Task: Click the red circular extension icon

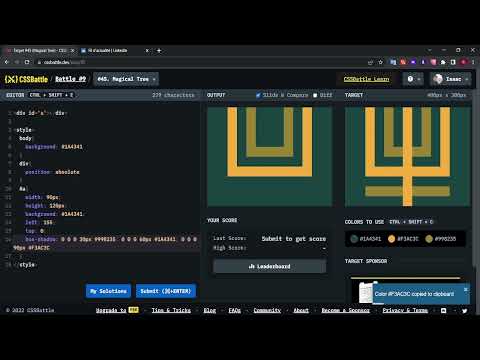Action: [463, 62]
